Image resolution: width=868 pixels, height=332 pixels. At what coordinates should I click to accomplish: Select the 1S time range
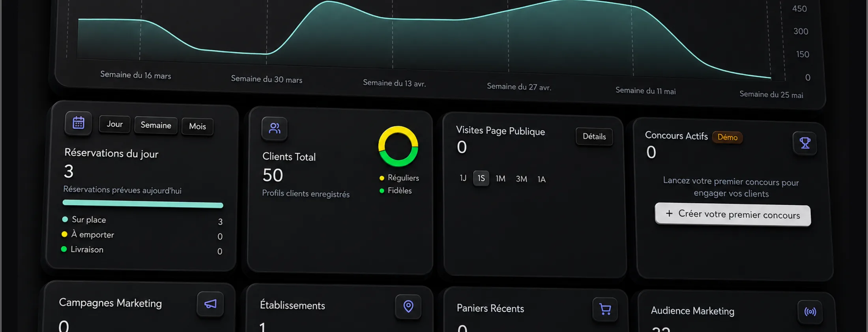481,178
